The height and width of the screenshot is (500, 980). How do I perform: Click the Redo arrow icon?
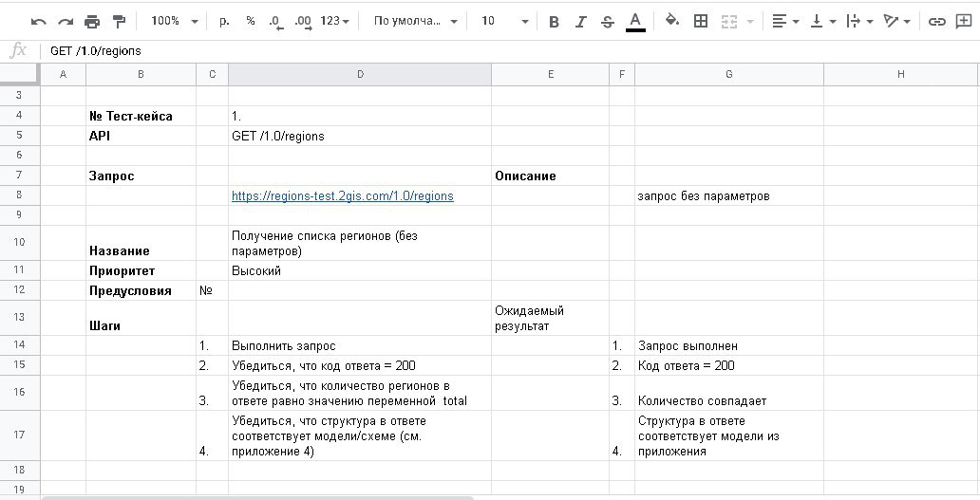pyautogui.click(x=66, y=21)
